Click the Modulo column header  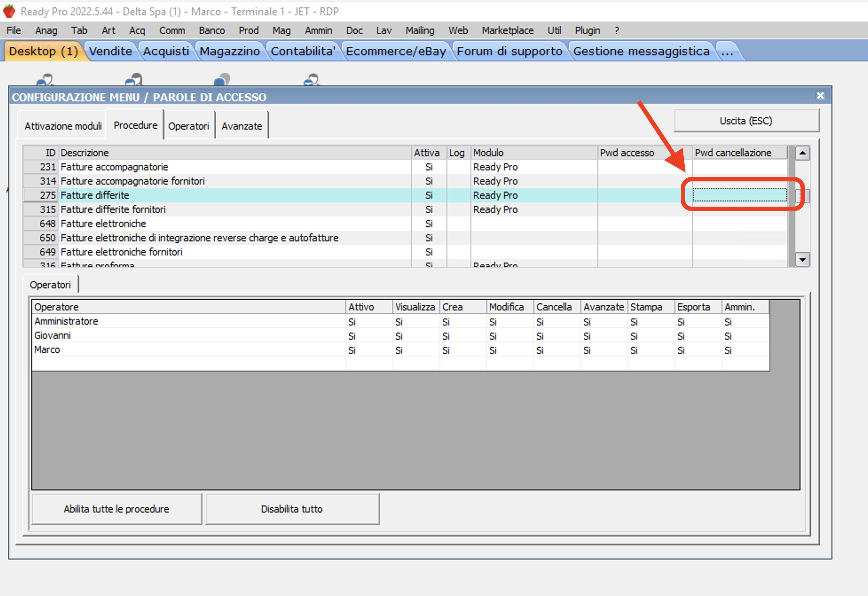click(534, 153)
